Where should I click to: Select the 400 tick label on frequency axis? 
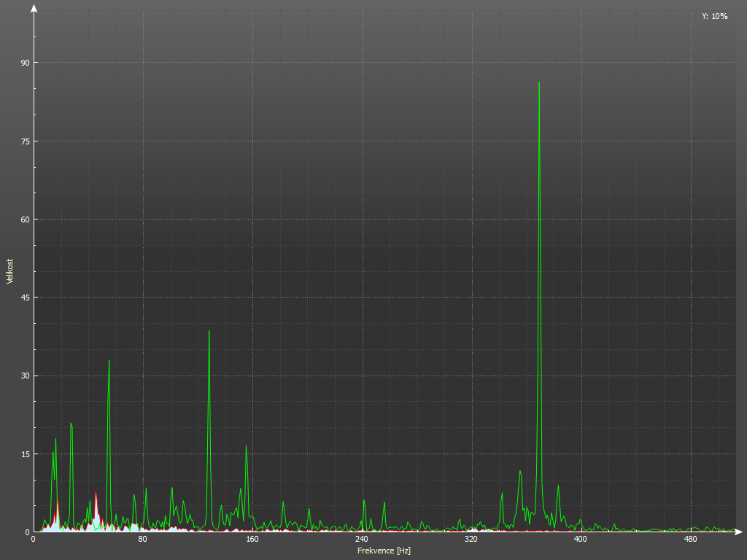coord(580,540)
